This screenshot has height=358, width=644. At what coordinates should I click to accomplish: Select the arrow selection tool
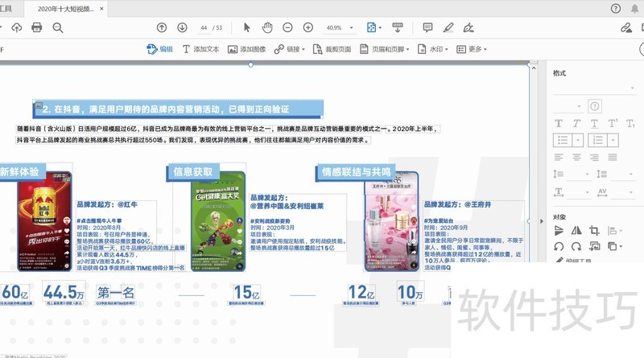click(247, 27)
